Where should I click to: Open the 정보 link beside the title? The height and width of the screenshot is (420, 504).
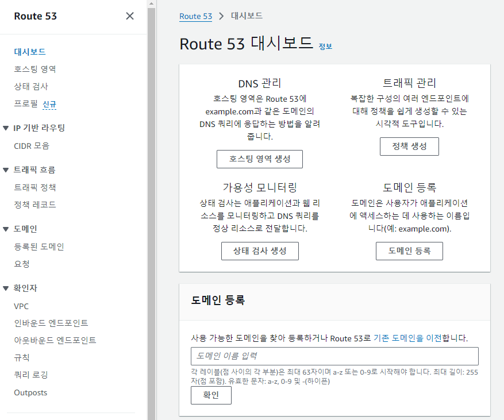(x=325, y=47)
